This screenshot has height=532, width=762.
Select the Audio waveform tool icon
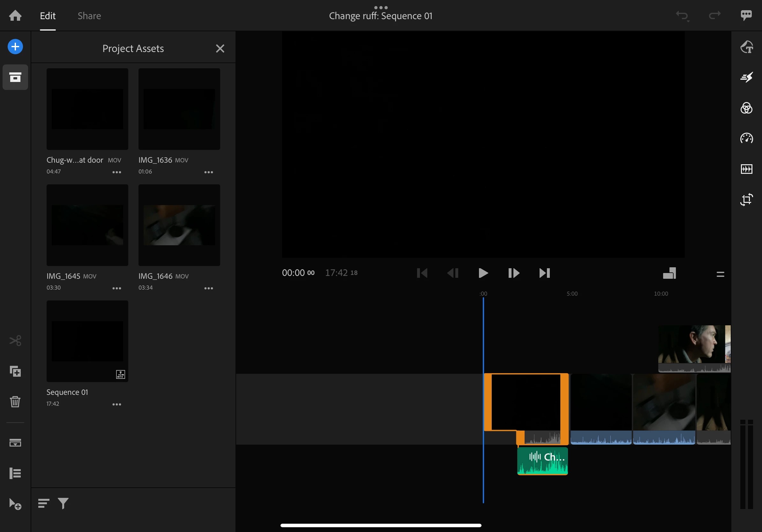click(746, 169)
